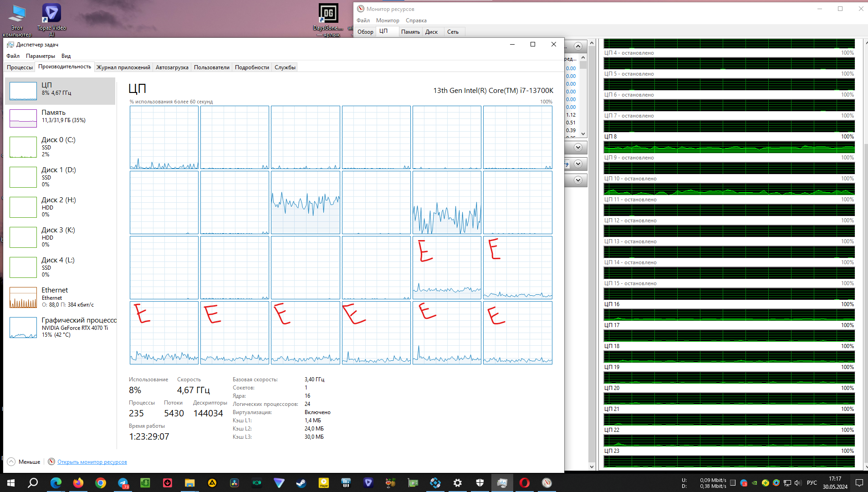The height and width of the screenshot is (492, 868).
Task: Open the Память performance graph
Action: [x=60, y=118]
